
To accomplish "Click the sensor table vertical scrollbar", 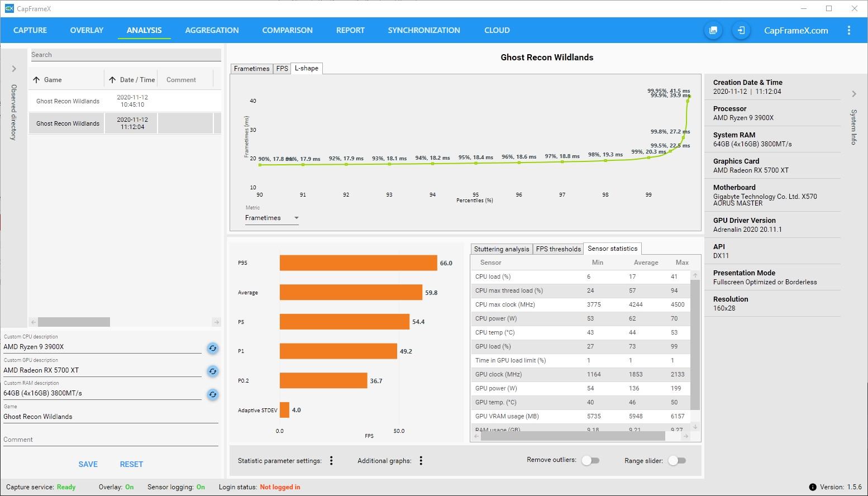I will [x=695, y=345].
